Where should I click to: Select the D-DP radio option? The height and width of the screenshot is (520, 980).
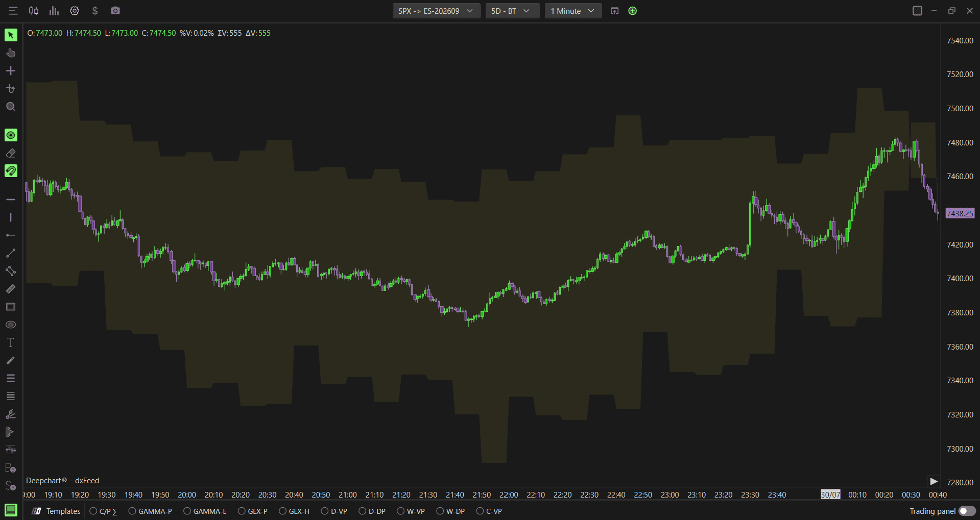372,511
